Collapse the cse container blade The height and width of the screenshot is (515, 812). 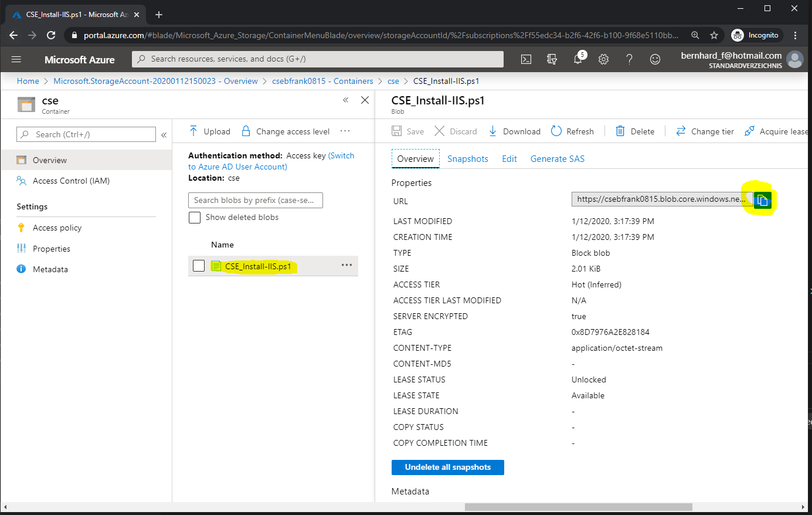tap(345, 100)
